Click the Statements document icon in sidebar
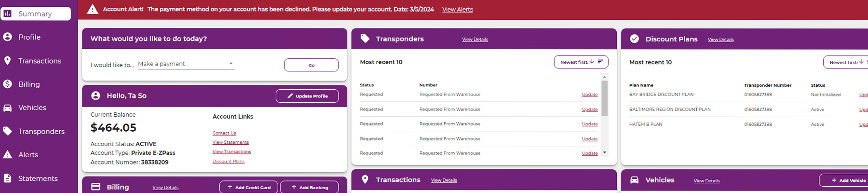This screenshot has width=868, height=193. click(x=8, y=178)
